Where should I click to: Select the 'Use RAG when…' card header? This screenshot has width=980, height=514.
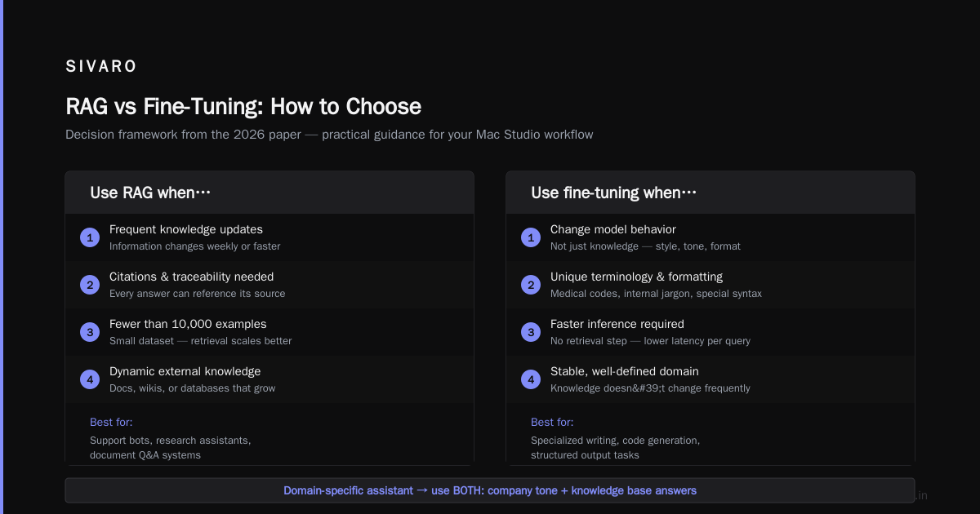point(269,193)
